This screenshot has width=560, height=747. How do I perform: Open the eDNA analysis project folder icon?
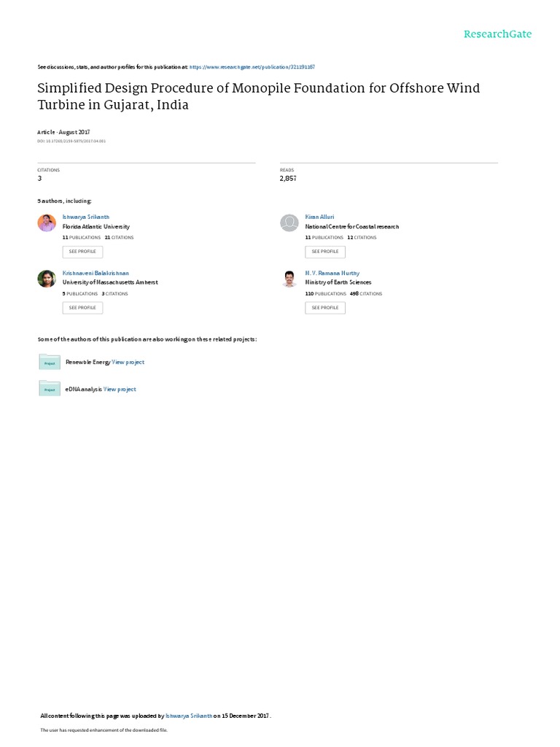(x=50, y=389)
